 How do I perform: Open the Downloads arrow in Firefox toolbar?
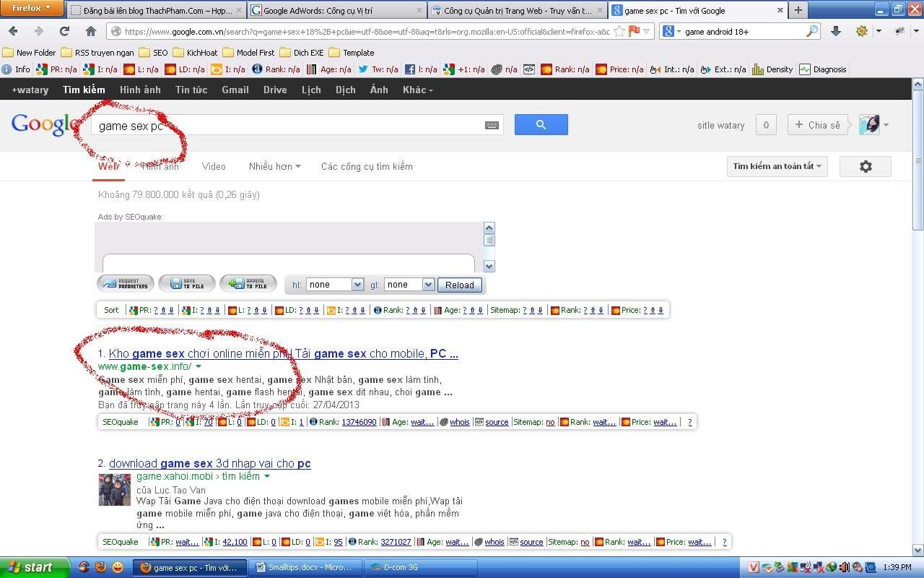coord(835,31)
